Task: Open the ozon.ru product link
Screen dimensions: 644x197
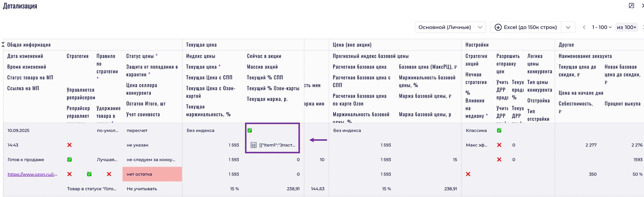Action: pos(32,174)
